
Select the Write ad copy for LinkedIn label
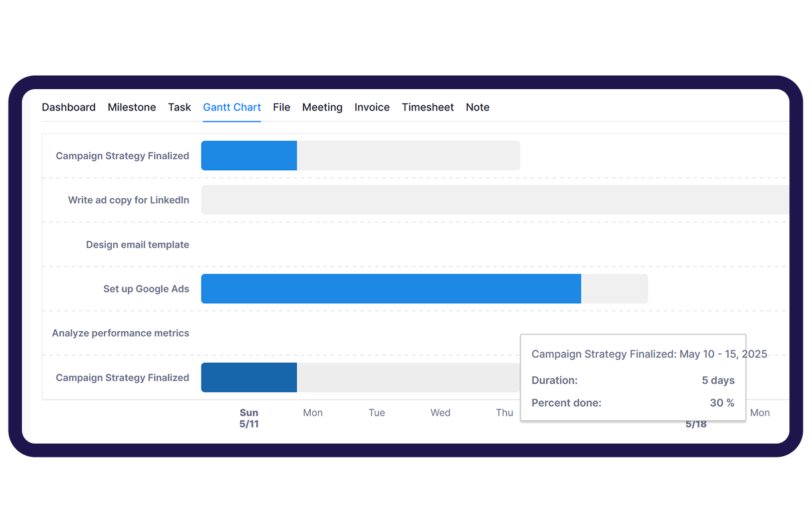[x=128, y=200]
